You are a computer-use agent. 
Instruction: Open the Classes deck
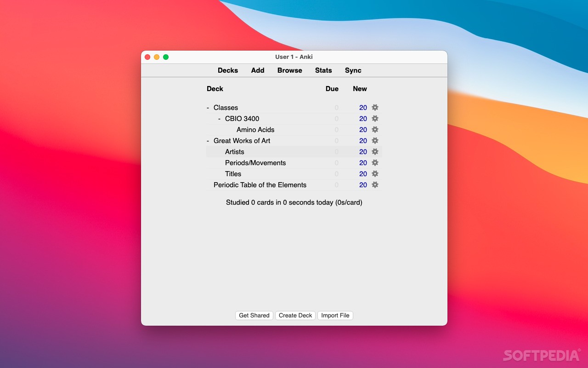[226, 108]
